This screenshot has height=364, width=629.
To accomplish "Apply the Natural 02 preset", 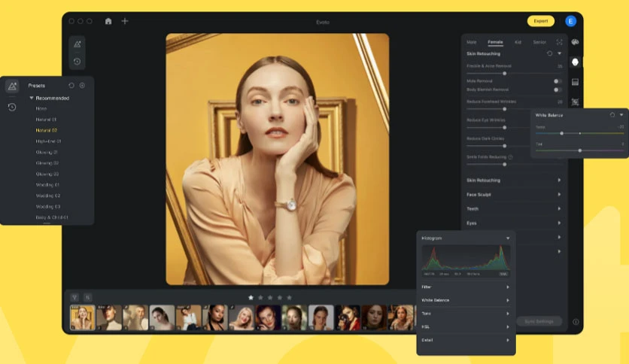I will click(47, 130).
